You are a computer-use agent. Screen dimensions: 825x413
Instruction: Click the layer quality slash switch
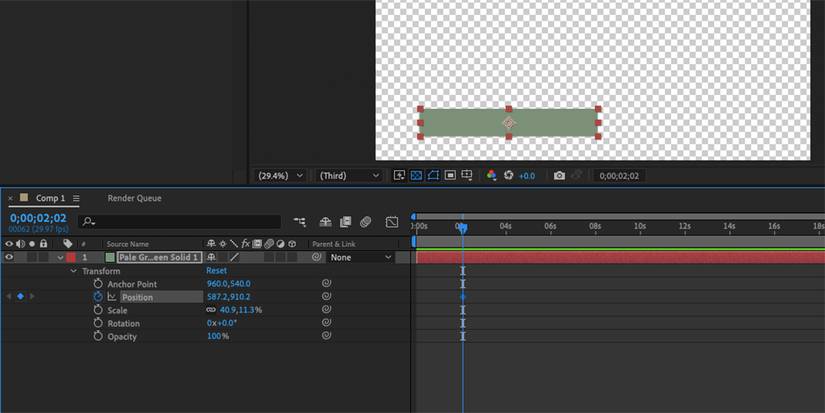234,257
